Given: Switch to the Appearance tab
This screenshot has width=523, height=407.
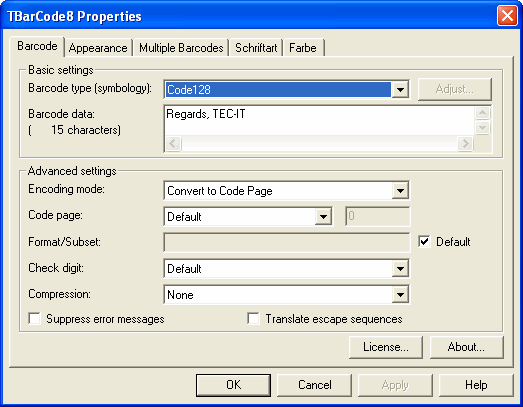Looking at the screenshot, I should pos(98,48).
